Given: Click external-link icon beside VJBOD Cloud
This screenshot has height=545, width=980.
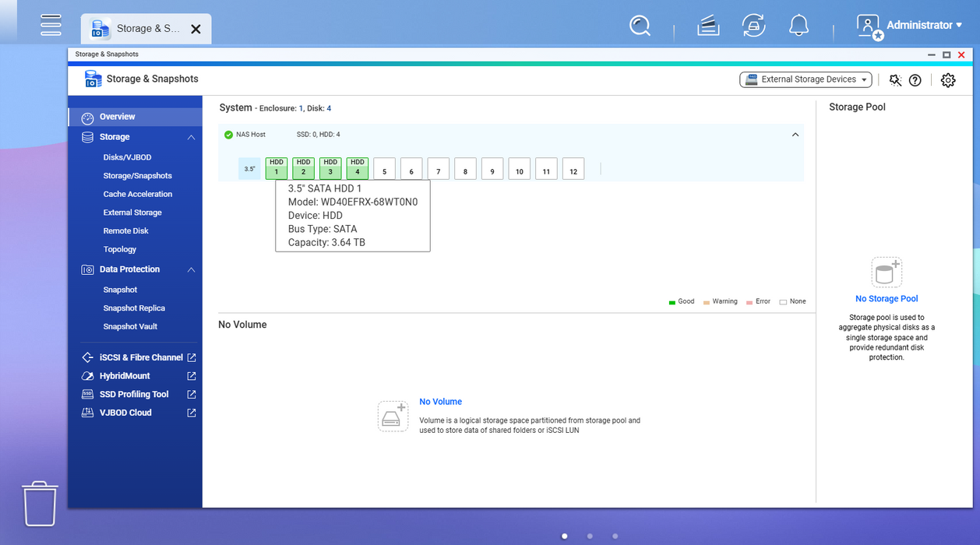Looking at the screenshot, I should tap(191, 413).
